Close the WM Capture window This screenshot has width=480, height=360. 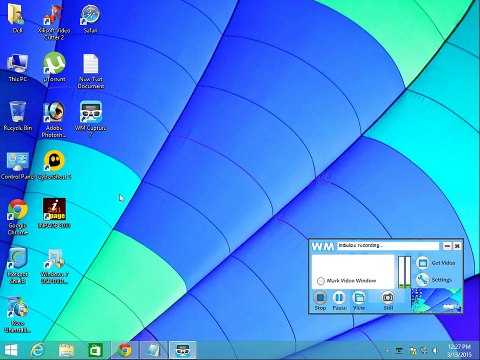coord(457,246)
